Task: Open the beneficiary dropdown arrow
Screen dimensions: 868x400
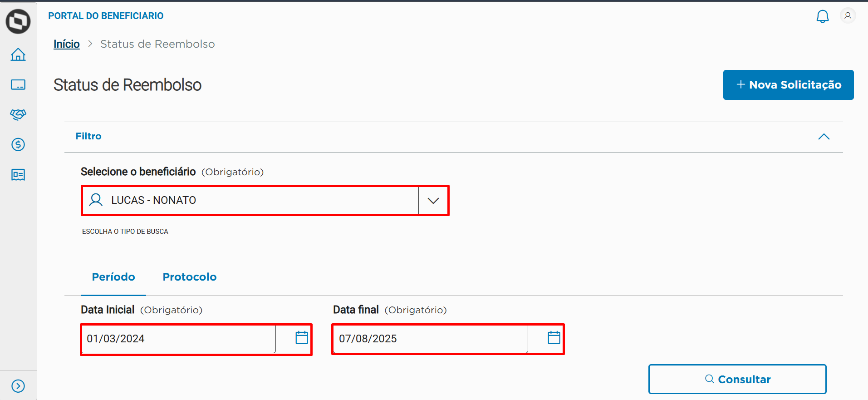Action: click(x=433, y=201)
